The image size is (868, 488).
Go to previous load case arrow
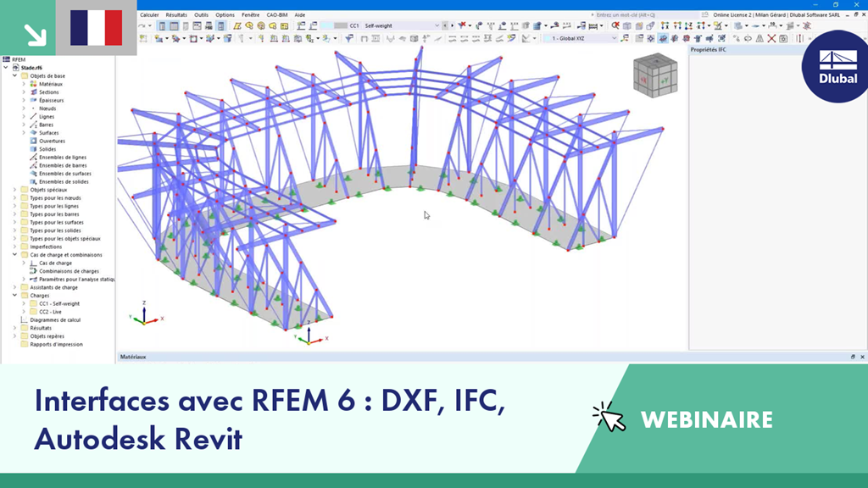coord(445,25)
